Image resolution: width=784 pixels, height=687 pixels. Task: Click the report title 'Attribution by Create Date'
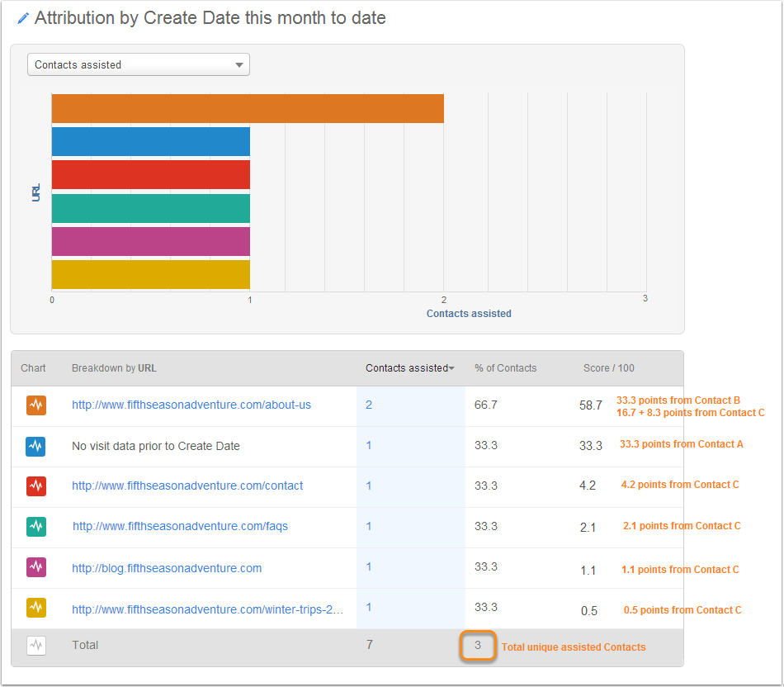pos(210,18)
